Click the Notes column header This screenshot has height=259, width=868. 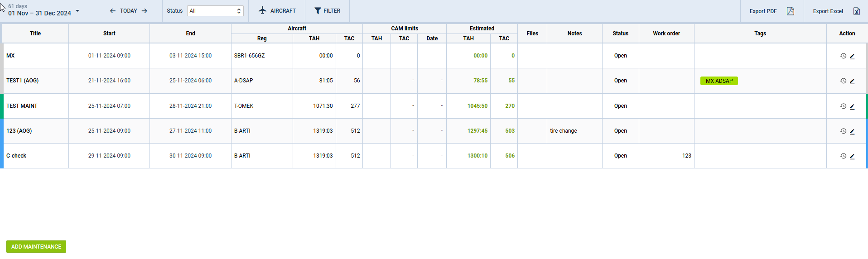point(574,34)
